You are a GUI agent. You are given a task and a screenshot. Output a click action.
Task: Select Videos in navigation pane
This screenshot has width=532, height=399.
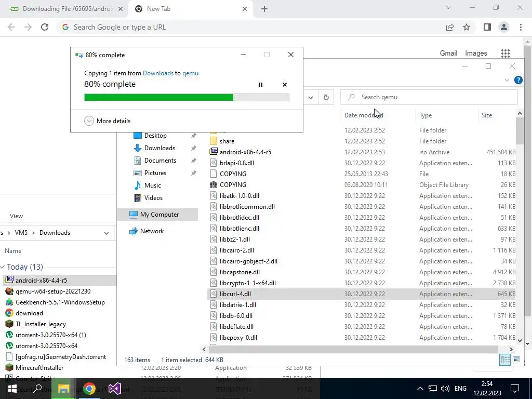(x=153, y=198)
